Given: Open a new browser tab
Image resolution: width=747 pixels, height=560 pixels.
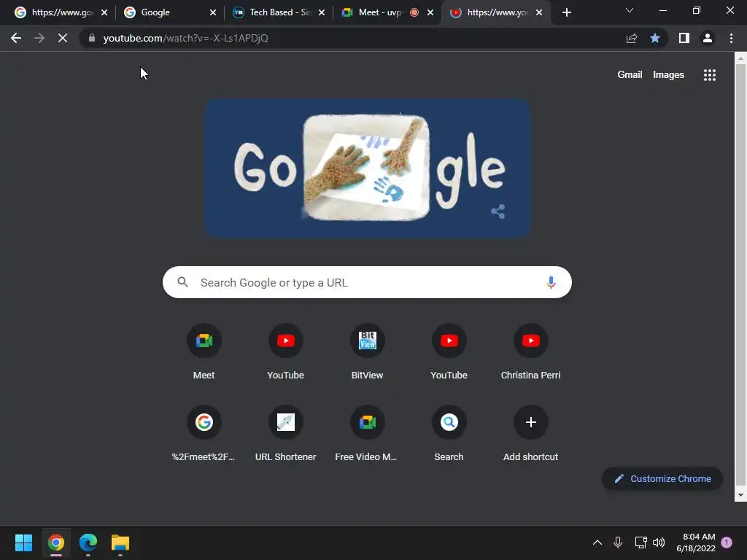Looking at the screenshot, I should coord(566,12).
